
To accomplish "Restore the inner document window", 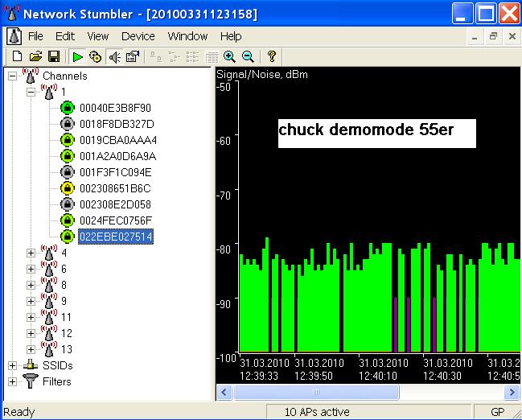I will click(x=493, y=36).
